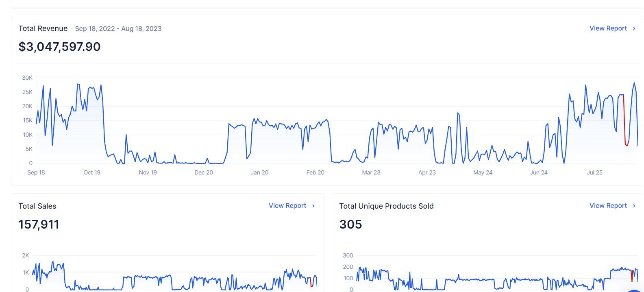Click the 305 unique products value
Viewport: 644px width, 292px height.
coord(350,224)
